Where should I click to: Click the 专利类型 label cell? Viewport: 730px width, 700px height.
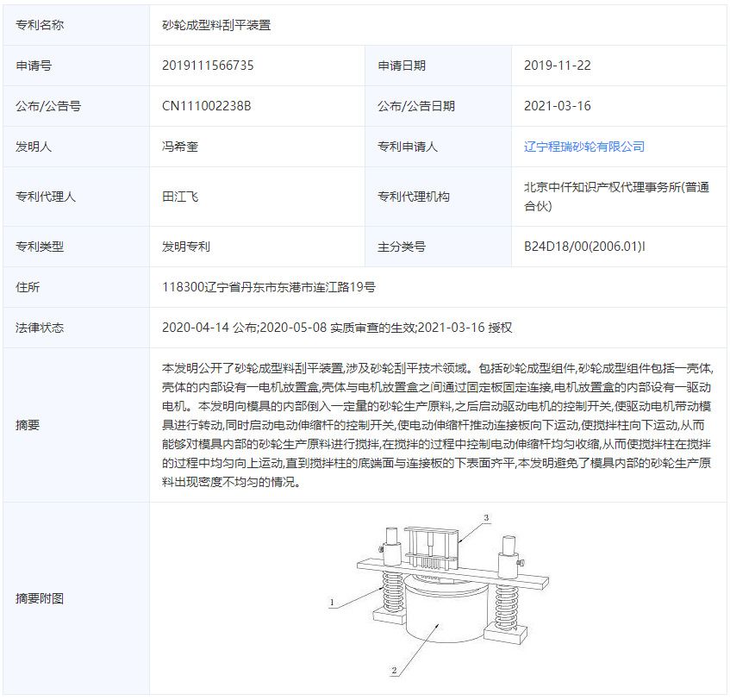(x=77, y=247)
